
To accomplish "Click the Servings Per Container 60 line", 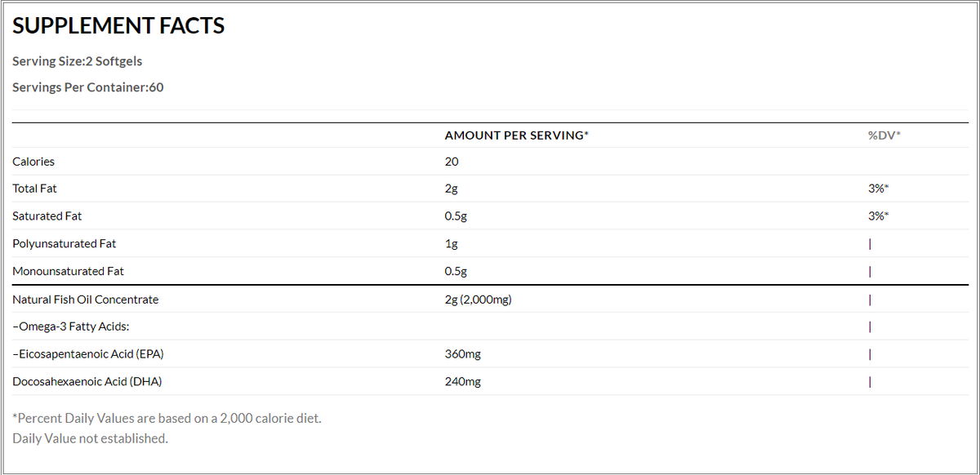I will click(88, 87).
